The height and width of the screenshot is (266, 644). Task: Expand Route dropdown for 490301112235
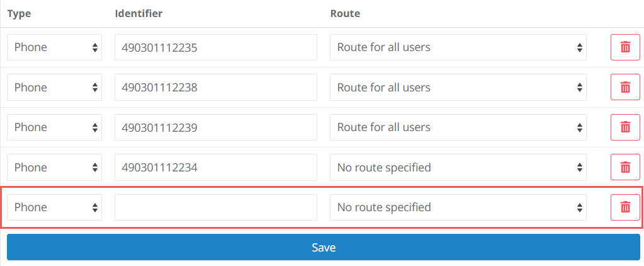[458, 47]
